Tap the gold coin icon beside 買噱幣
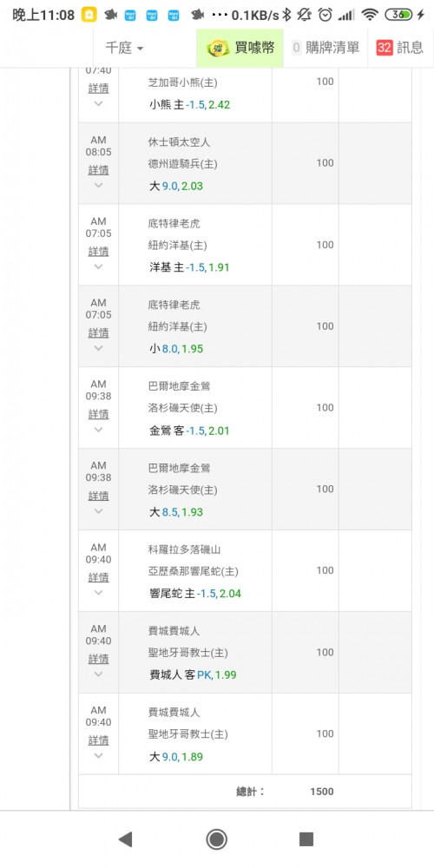Screen dimensions: 434x868 tap(218, 48)
